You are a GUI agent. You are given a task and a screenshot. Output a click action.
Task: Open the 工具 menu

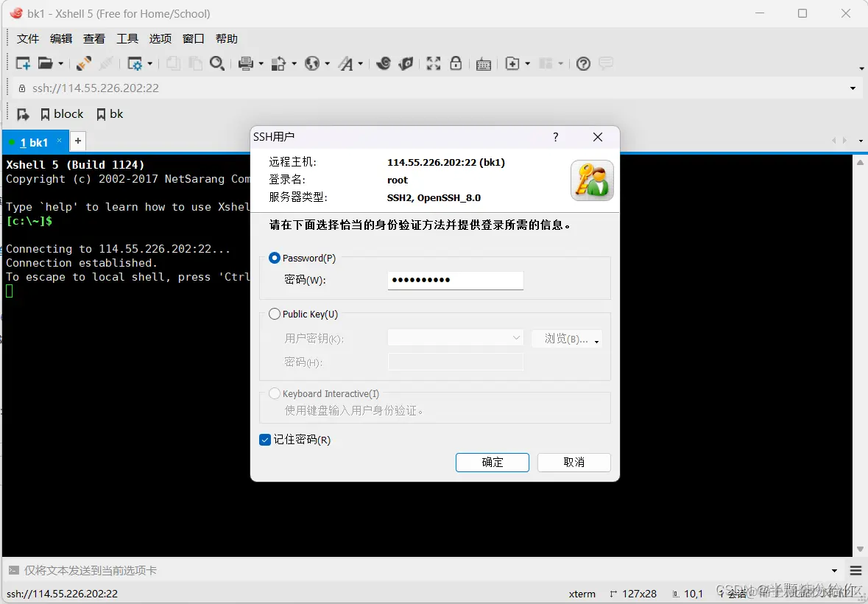[127, 39]
